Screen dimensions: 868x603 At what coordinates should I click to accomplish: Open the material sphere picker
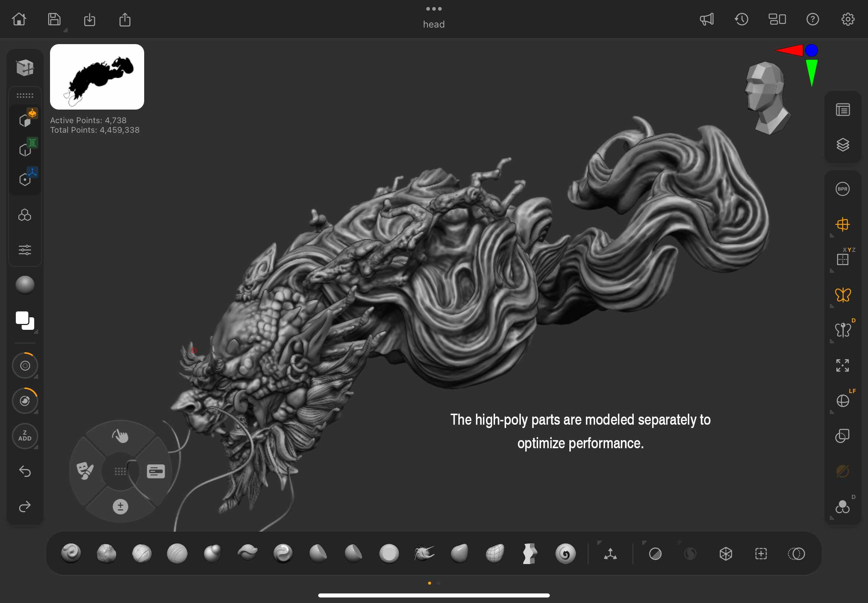point(25,285)
